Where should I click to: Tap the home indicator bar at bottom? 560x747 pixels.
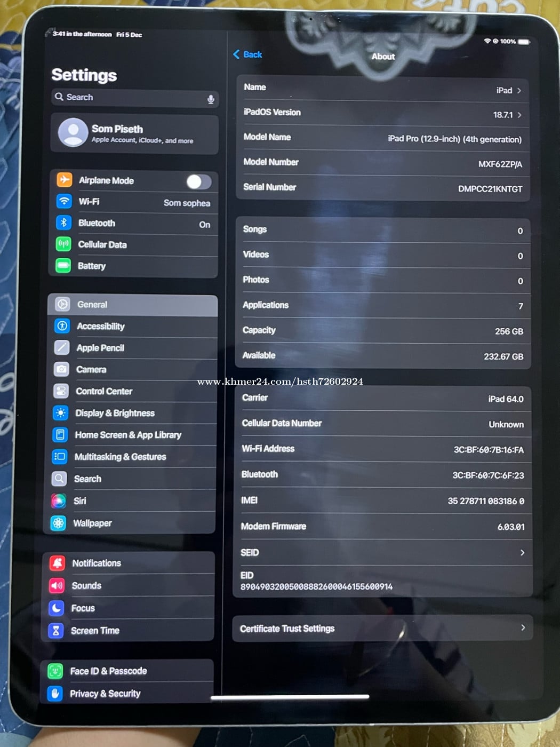click(290, 697)
